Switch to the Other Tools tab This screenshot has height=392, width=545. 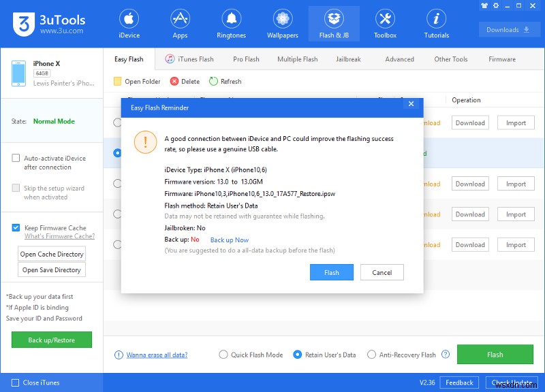[451, 59]
